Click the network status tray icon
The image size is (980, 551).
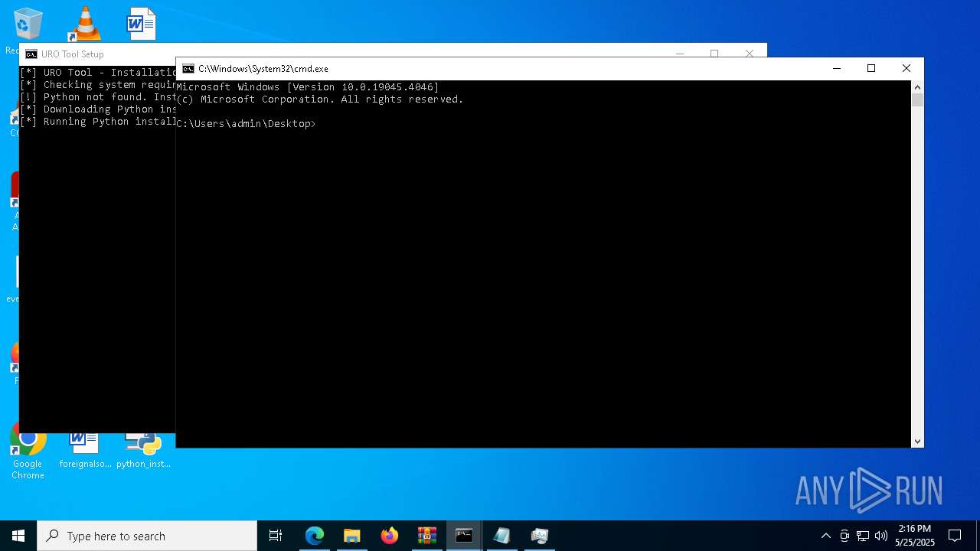(863, 536)
